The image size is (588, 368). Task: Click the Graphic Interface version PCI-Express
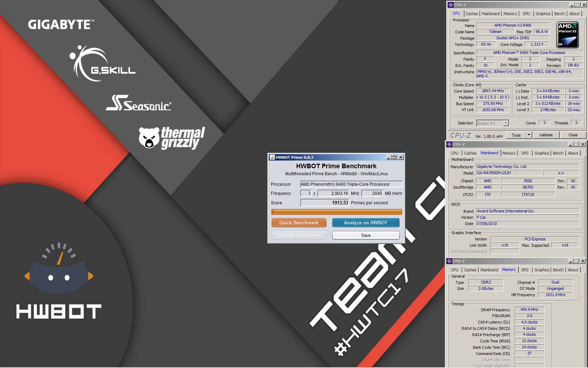pos(535,239)
